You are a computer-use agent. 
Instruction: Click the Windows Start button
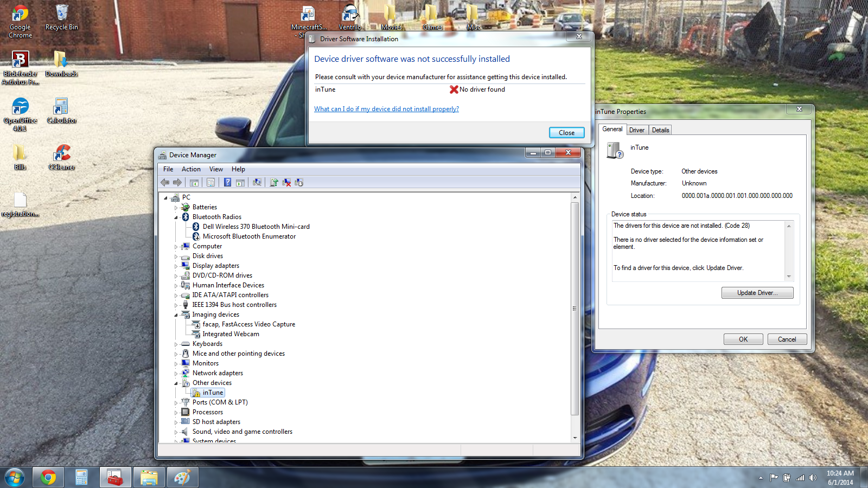pyautogui.click(x=15, y=478)
